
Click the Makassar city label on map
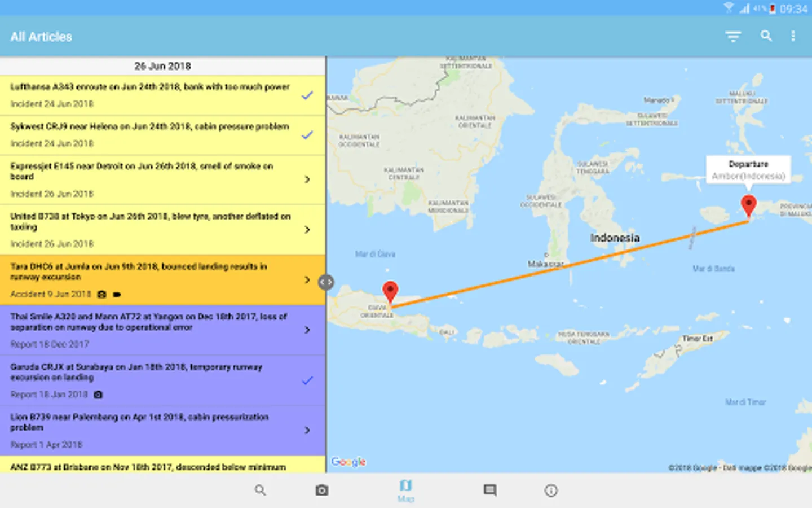(545, 264)
